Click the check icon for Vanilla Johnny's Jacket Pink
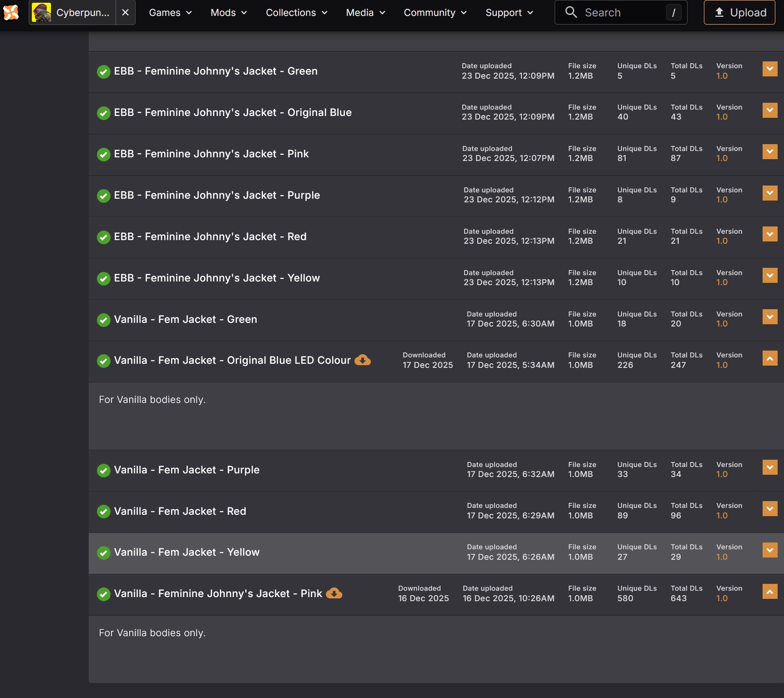Image resolution: width=784 pixels, height=698 pixels. (x=104, y=594)
